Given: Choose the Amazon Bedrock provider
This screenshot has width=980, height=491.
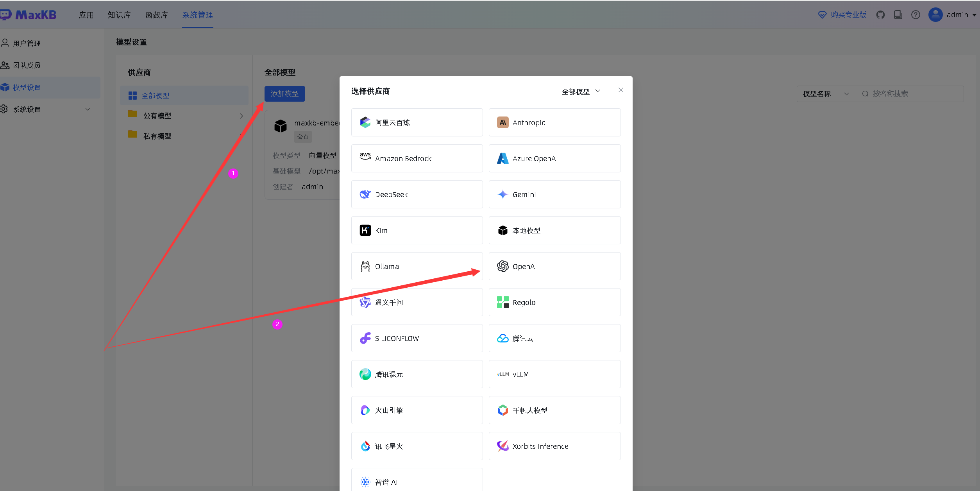Looking at the screenshot, I should [x=417, y=158].
